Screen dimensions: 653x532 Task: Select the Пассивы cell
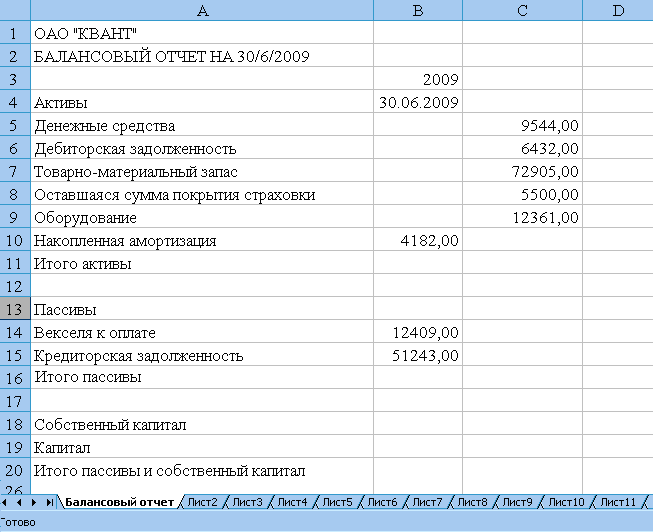coord(202,309)
